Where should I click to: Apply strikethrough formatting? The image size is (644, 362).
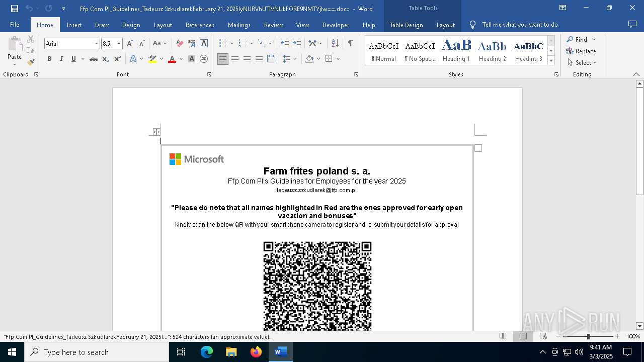point(94,59)
